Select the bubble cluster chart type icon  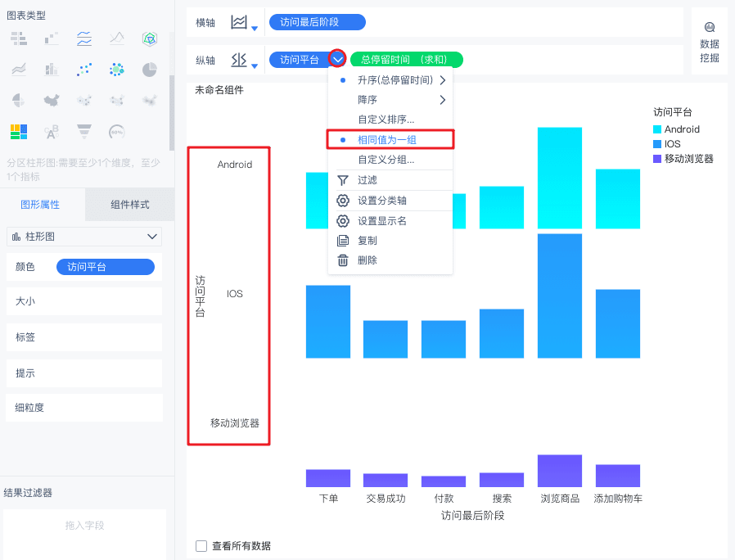117,70
